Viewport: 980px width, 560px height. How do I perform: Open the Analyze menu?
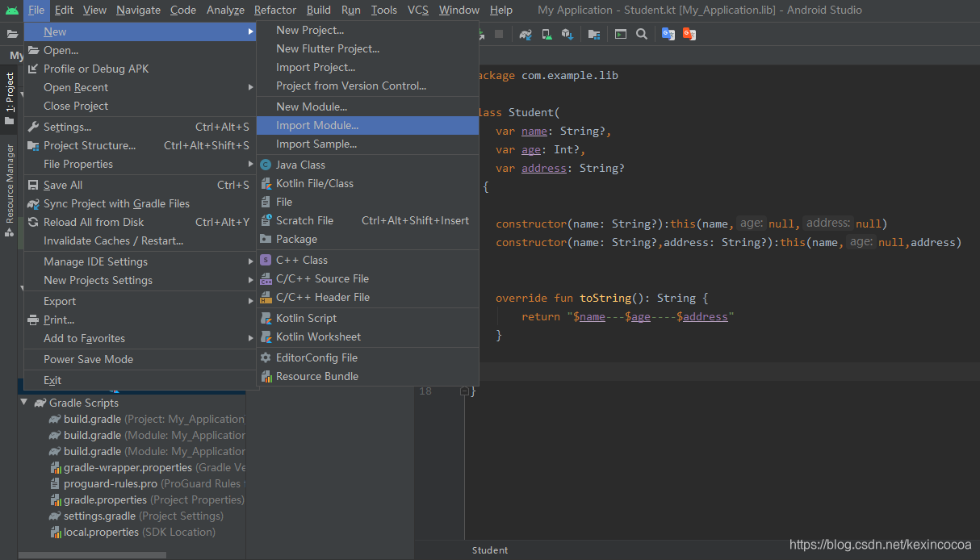click(225, 10)
